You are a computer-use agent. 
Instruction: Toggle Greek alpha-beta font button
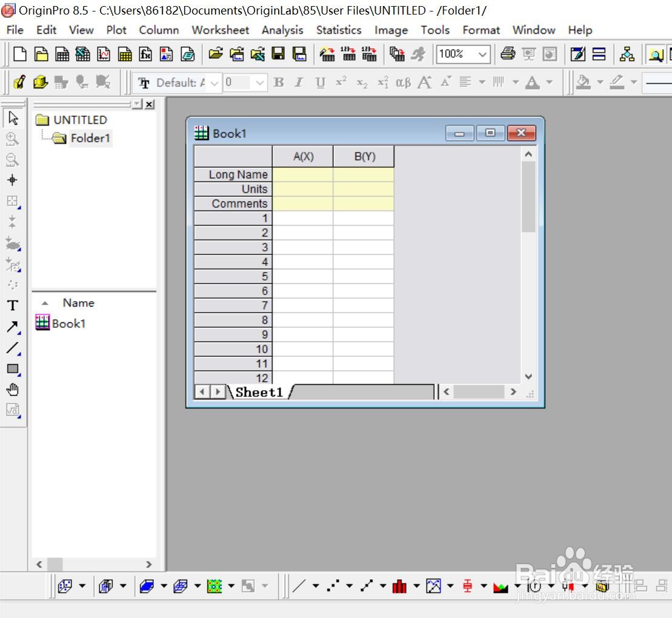coord(404,82)
